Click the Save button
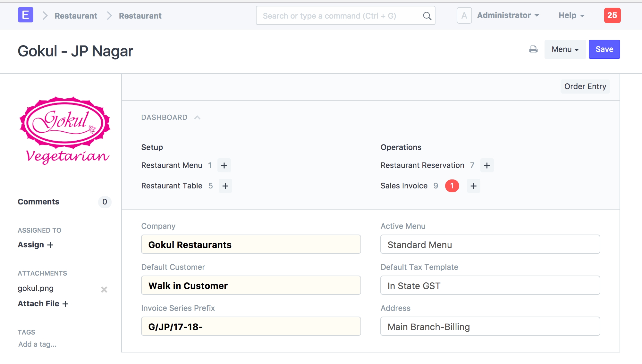Image resolution: width=642 pixels, height=364 pixels. [604, 49]
